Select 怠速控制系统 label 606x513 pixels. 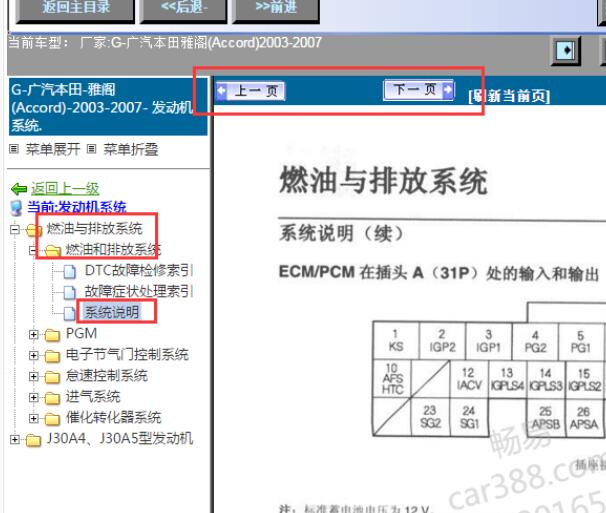107,375
